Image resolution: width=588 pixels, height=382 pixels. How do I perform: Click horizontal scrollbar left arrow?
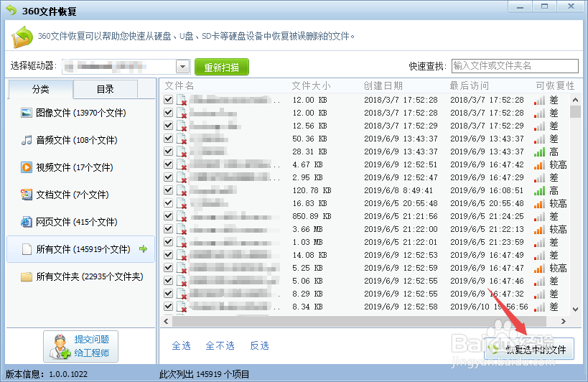point(166,321)
